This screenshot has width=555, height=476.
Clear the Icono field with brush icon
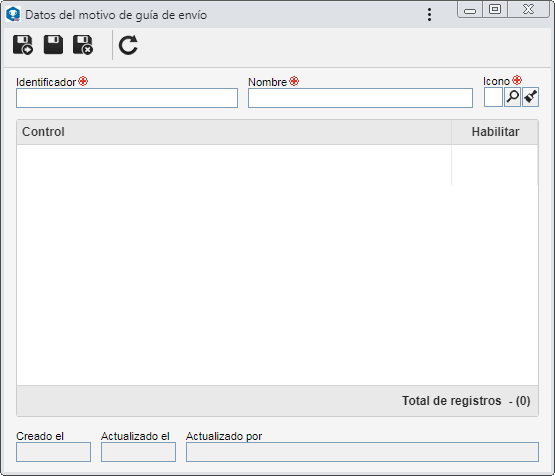tap(530, 97)
